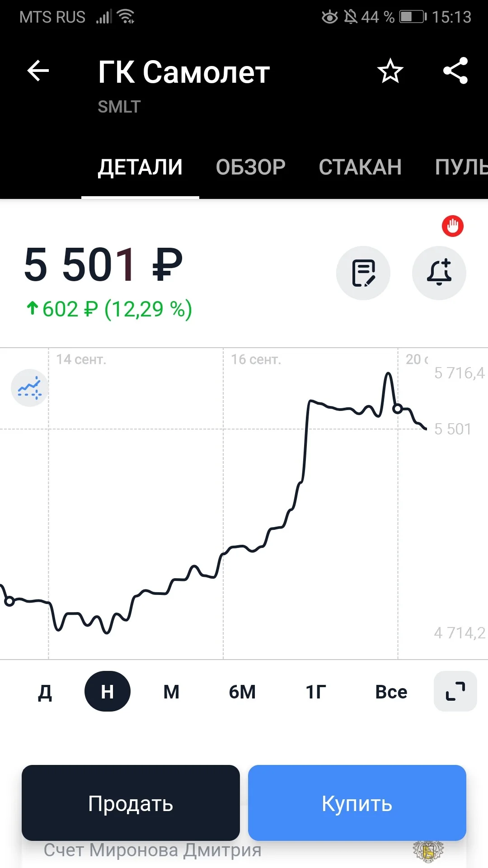The height and width of the screenshot is (868, 488).
Task: Show the Все full history range
Action: pos(391,692)
